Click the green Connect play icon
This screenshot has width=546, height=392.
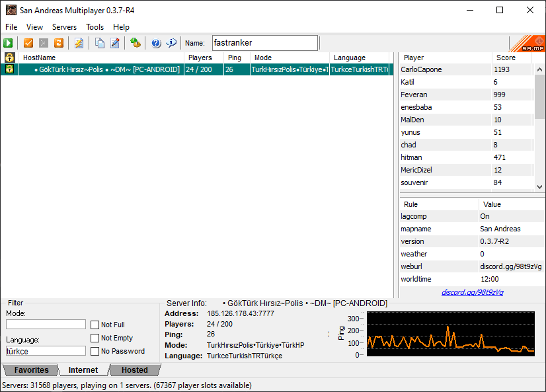8,43
